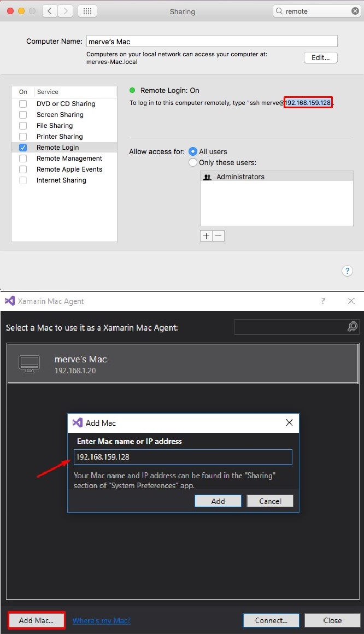Click the merves-Mac.local text
The height and width of the screenshot is (634, 364).
coord(111,62)
